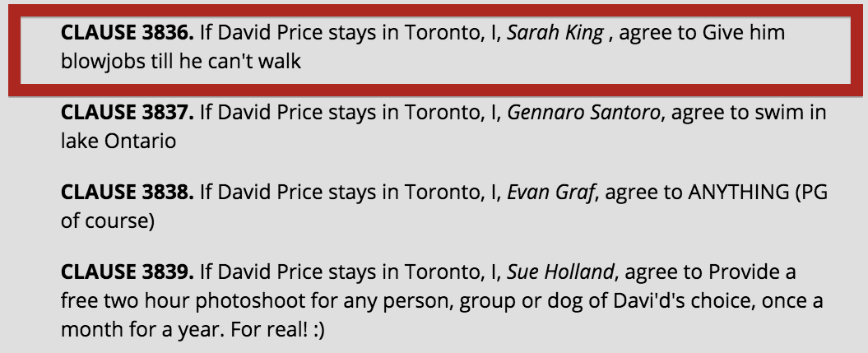Click the bold CLAUSE 3836 label
The width and height of the screenshot is (868, 353).
coord(127,34)
